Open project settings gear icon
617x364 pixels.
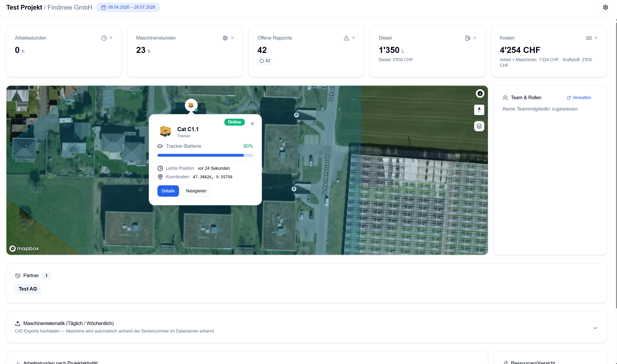coord(605,7)
